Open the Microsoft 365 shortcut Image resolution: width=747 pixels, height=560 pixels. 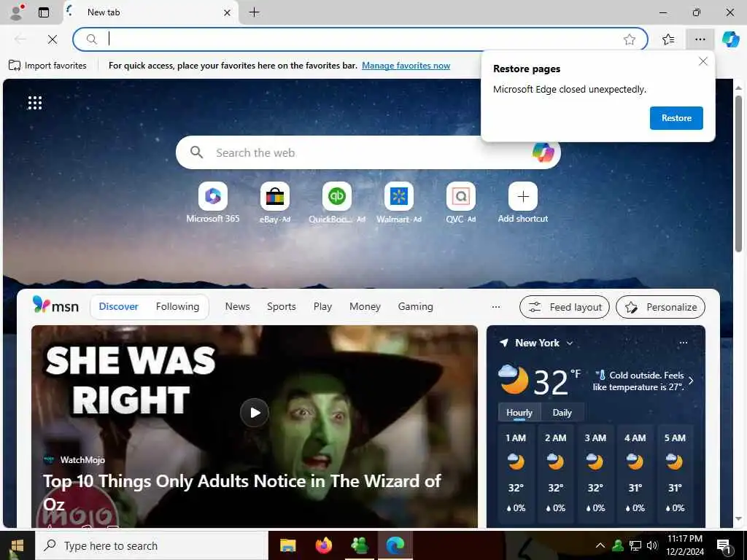pyautogui.click(x=213, y=203)
